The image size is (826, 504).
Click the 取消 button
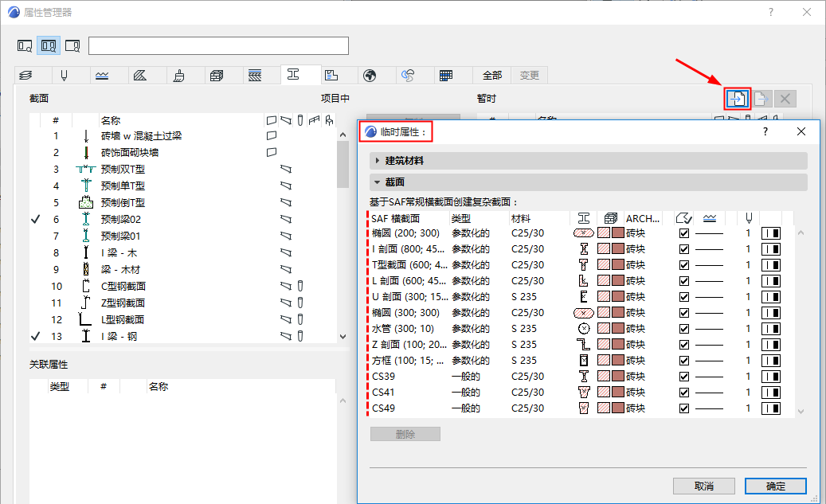(x=704, y=486)
